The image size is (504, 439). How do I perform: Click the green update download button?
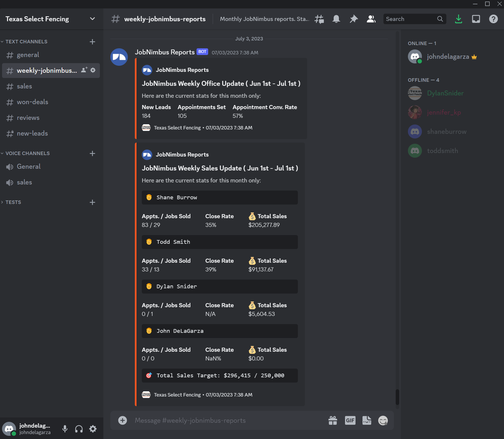(459, 19)
